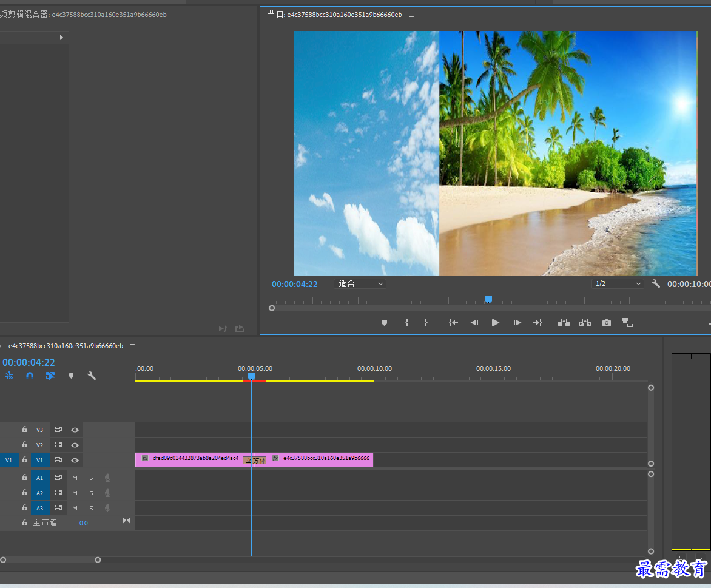Click the Program monitor playhead marker

[488, 299]
